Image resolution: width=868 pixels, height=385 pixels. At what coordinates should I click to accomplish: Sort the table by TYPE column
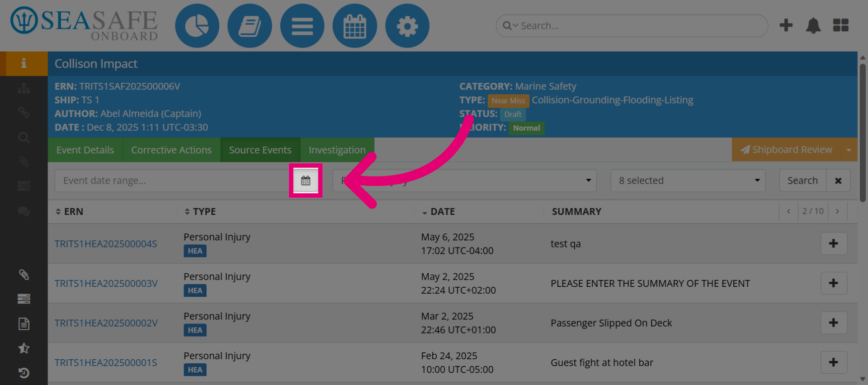click(200, 211)
